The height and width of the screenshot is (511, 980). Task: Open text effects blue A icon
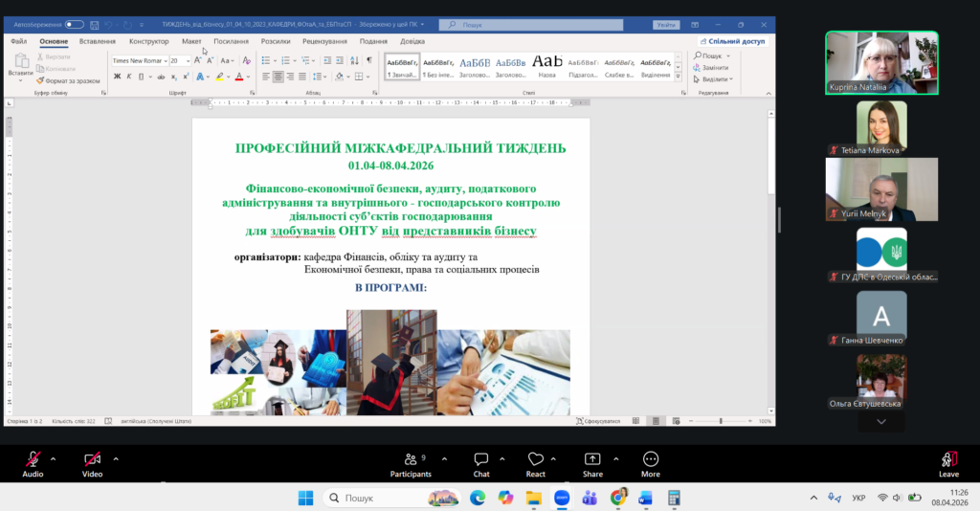(200, 77)
